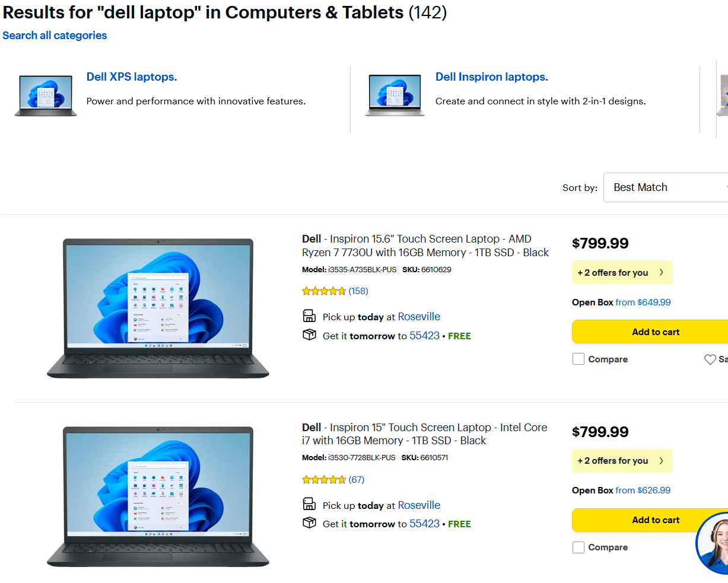Click the store pickup icon for the Intel Inspiron

(x=309, y=505)
